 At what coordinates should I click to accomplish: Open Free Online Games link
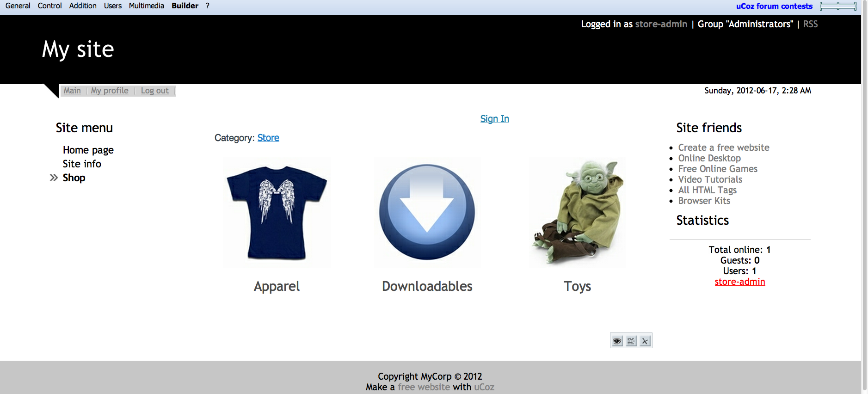click(718, 169)
